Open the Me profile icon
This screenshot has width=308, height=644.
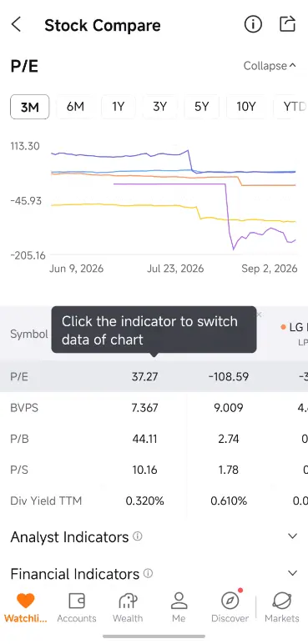click(179, 607)
